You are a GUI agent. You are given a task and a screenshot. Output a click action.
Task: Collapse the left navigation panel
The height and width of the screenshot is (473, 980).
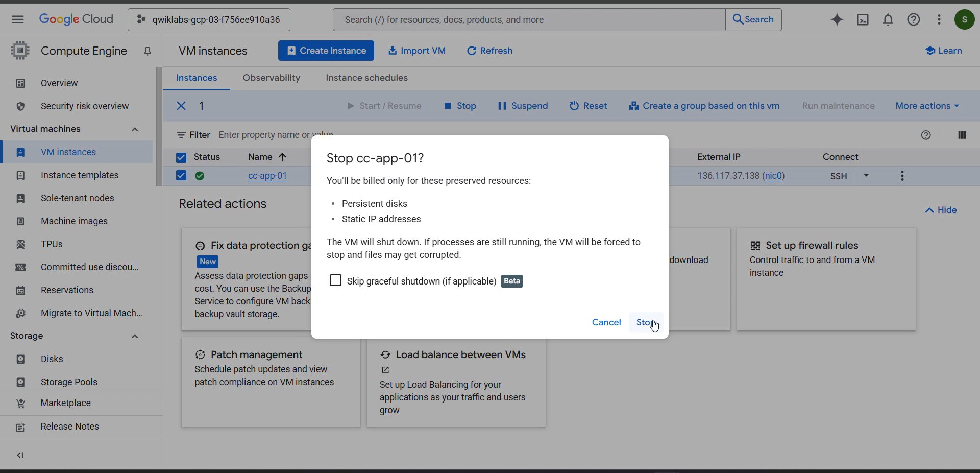20,455
